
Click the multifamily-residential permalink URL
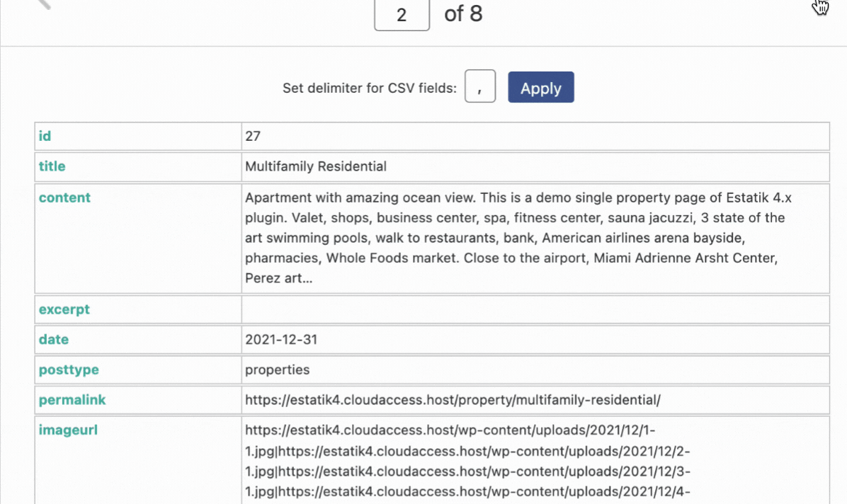point(453,400)
